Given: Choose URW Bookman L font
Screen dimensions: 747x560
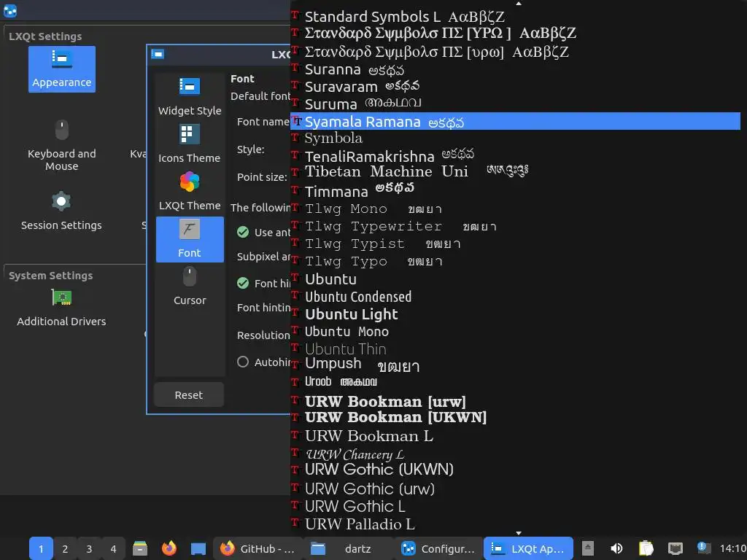Looking at the screenshot, I should [515, 436].
